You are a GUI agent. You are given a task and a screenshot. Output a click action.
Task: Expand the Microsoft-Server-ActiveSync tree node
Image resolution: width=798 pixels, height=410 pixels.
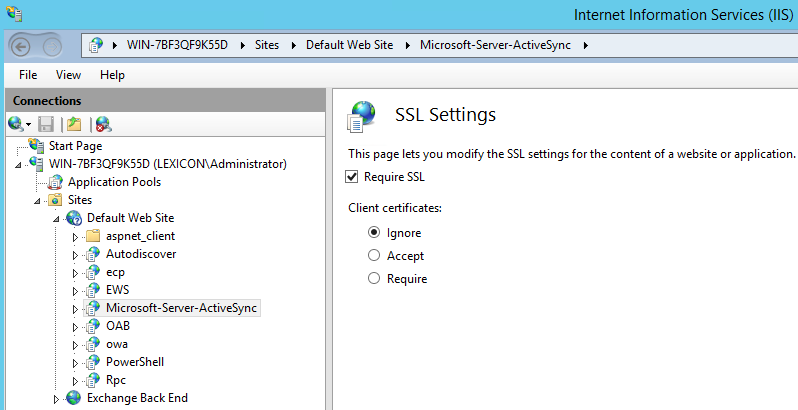[75, 309]
